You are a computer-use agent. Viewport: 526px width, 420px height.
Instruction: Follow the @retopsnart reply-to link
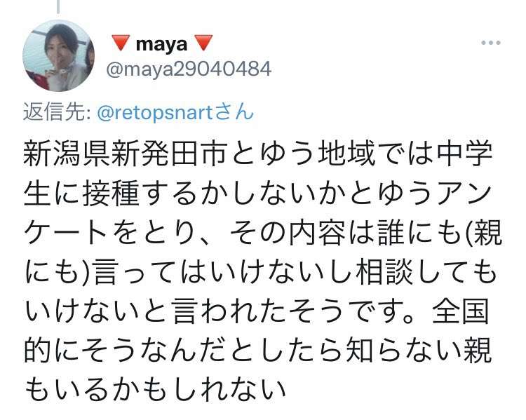[155, 112]
